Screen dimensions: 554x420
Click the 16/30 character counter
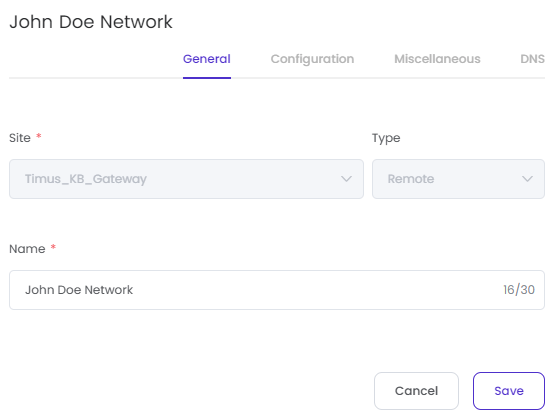[519, 290]
